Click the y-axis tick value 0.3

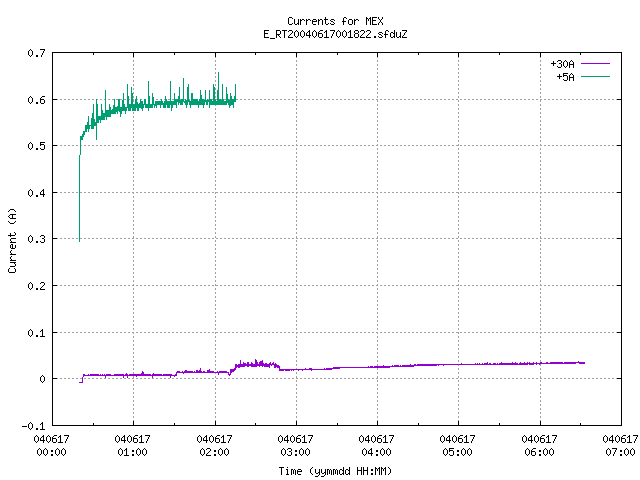point(36,239)
